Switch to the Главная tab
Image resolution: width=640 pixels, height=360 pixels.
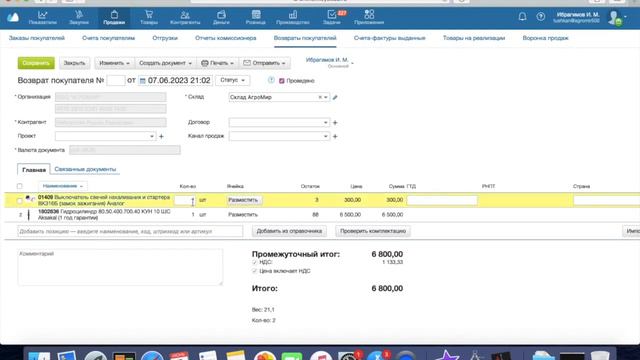[34, 170]
